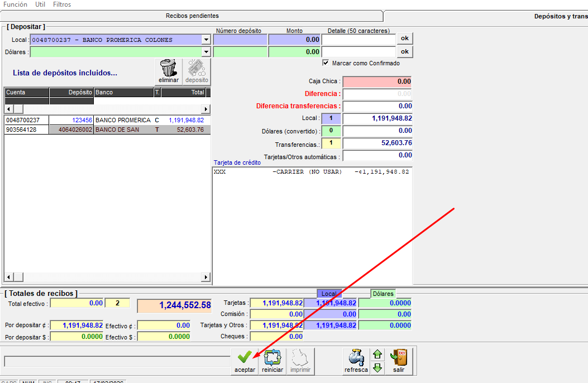
Task: Click the Local Número depósito field
Action: (x=240, y=40)
